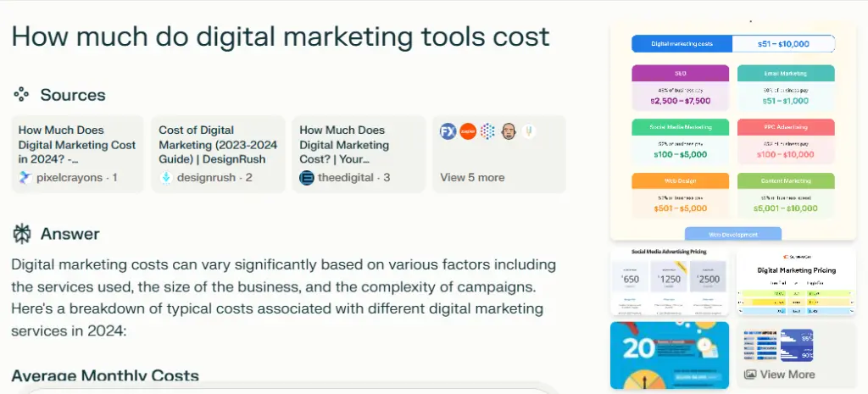Screen dimensions: 868x394
Task: Click the Answer section icon
Action: pos(22,234)
